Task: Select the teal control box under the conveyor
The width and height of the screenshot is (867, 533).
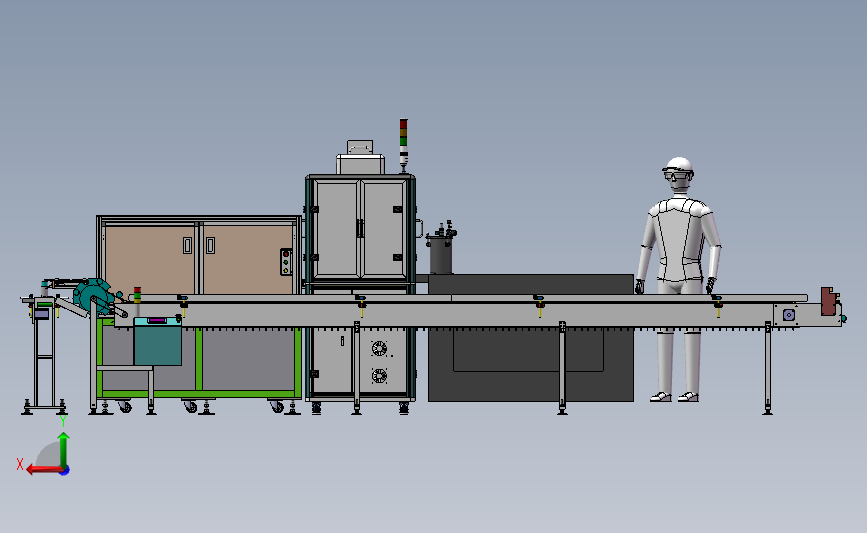Action: tap(158, 341)
